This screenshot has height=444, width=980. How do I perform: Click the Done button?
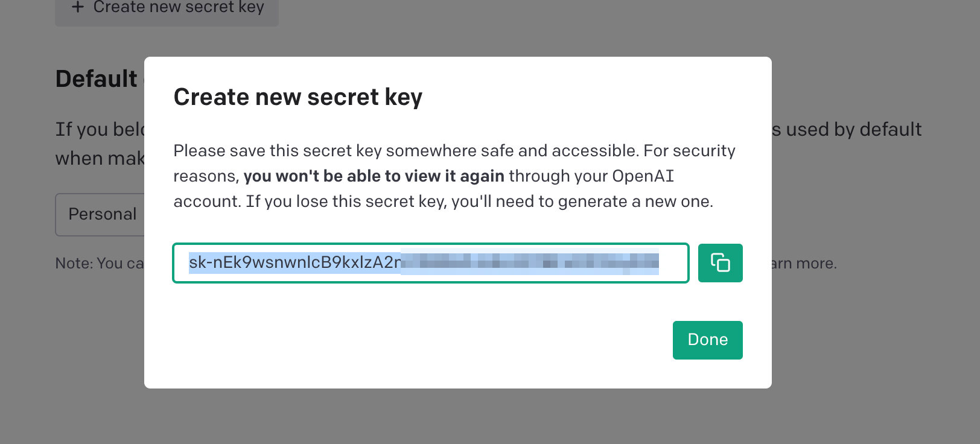point(707,340)
